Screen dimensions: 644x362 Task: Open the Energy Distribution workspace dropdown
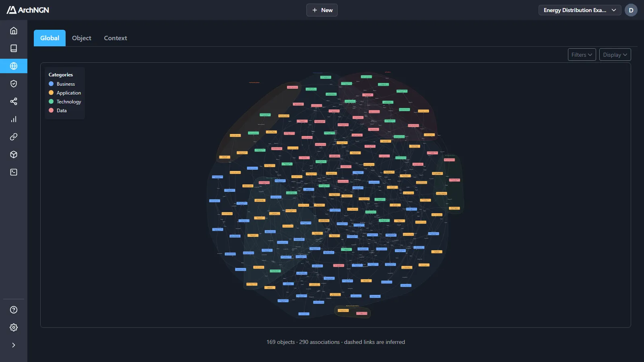coord(580,10)
